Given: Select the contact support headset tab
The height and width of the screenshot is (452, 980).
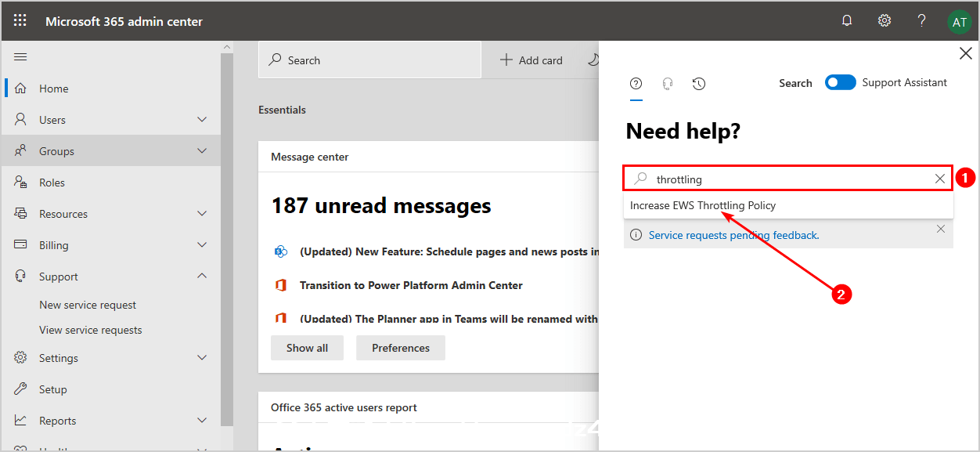Looking at the screenshot, I should click(x=668, y=83).
